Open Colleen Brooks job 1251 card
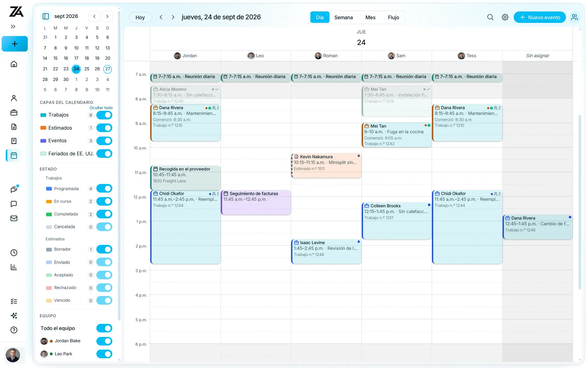The image size is (588, 368). click(x=397, y=221)
